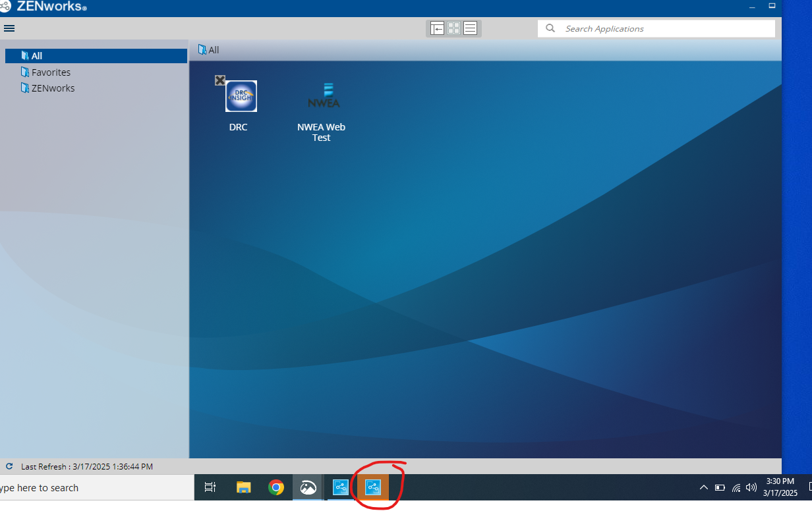Select the All folder in sidebar

(37, 56)
